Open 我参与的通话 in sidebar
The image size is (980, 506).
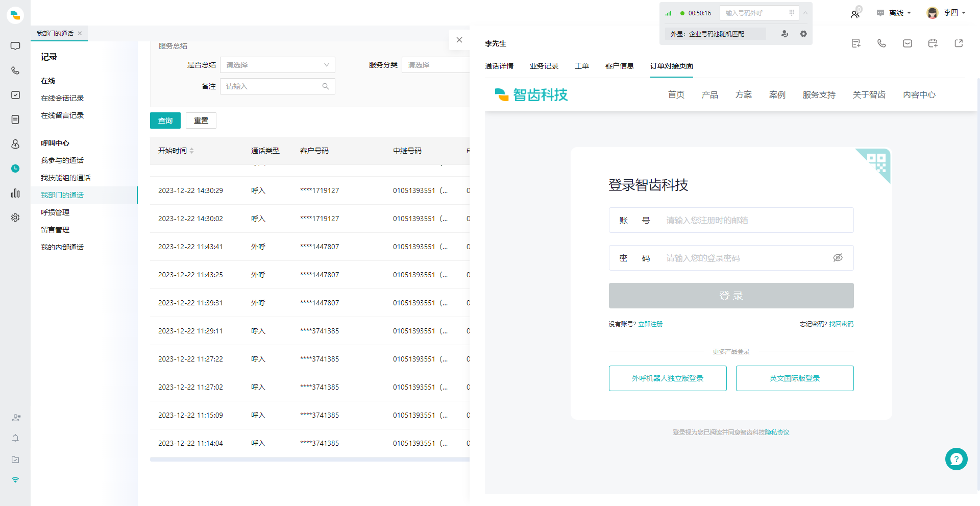(x=62, y=160)
